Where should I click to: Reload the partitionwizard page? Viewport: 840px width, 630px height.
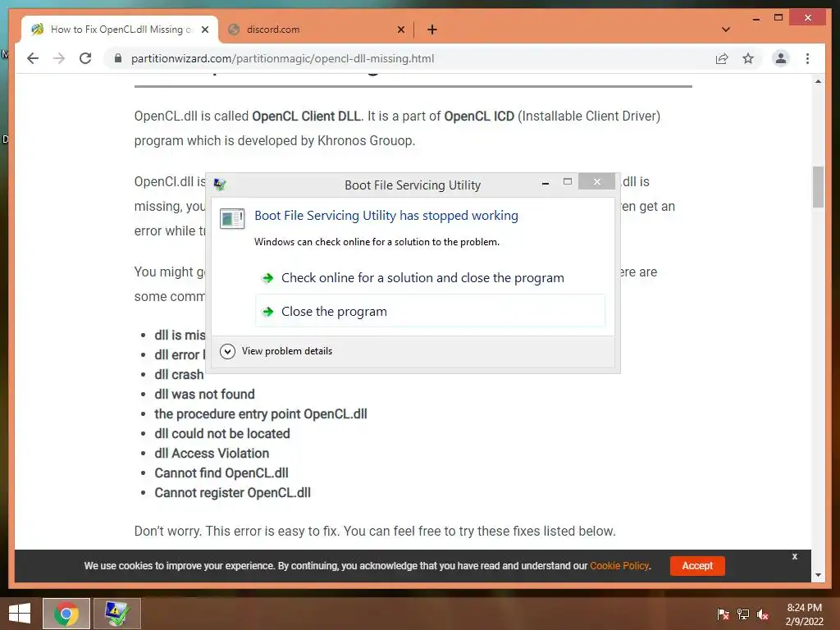click(85, 58)
